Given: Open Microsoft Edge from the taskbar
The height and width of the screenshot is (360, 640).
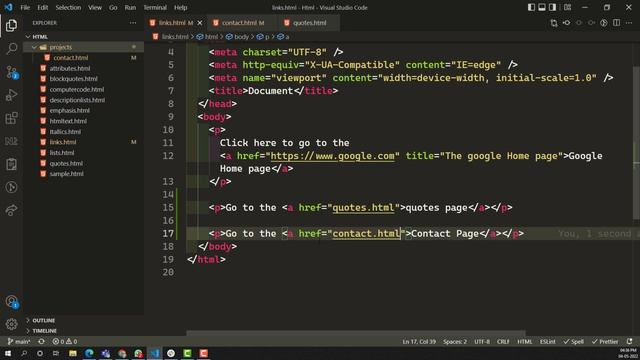Looking at the screenshot, I should (x=89, y=353).
